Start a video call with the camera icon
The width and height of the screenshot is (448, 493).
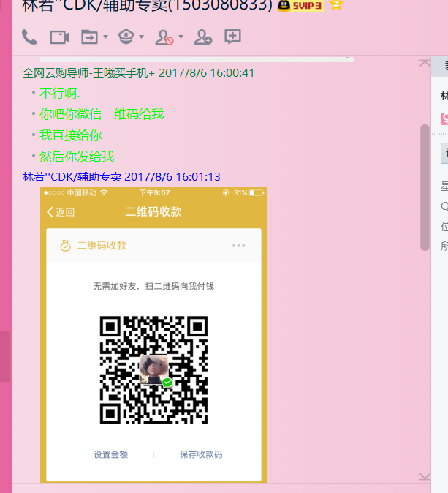point(60,37)
